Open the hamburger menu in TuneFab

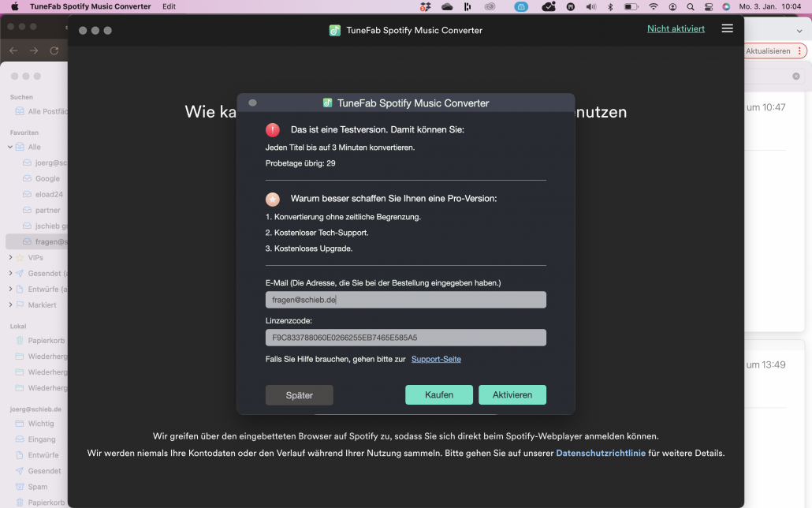tap(727, 28)
